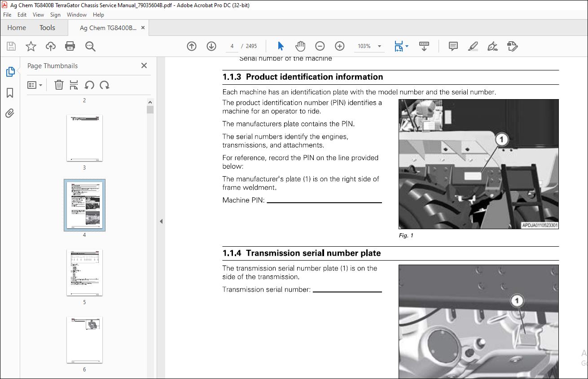The height and width of the screenshot is (379, 588).
Task: Click the 1.1.4 Transmission serial number plate heading
Action: pyautogui.click(x=302, y=253)
